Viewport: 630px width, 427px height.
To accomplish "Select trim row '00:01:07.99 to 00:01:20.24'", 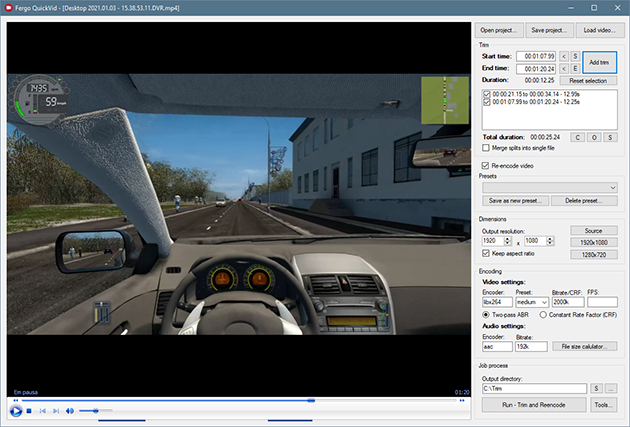I will coord(536,102).
